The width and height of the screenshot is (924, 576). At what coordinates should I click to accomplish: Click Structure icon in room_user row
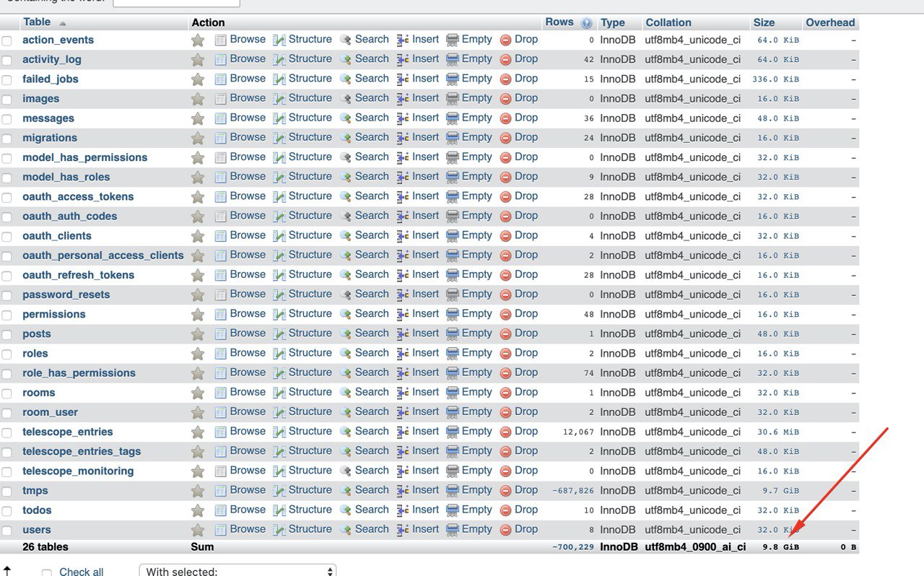click(x=279, y=412)
